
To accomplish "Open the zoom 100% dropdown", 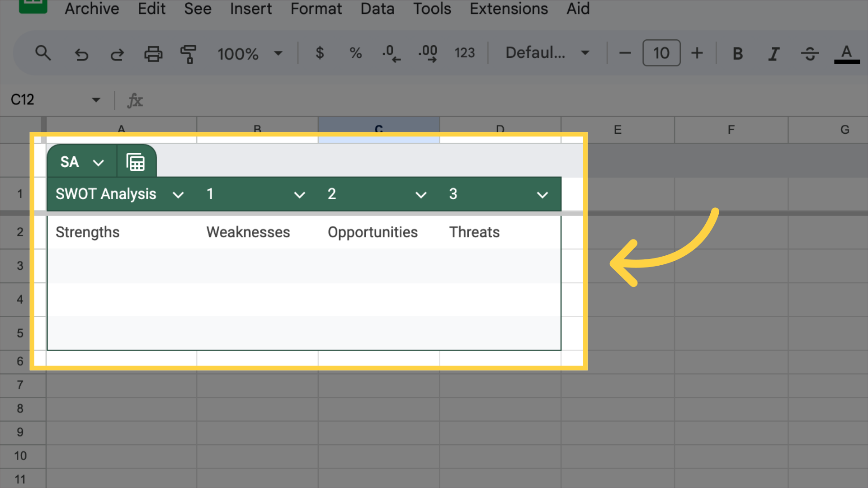I will click(x=250, y=54).
